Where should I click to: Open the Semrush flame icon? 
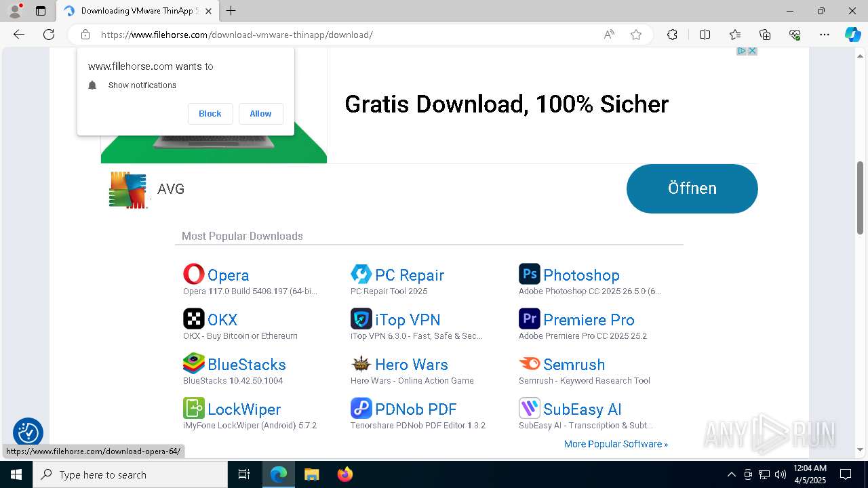[530, 363]
